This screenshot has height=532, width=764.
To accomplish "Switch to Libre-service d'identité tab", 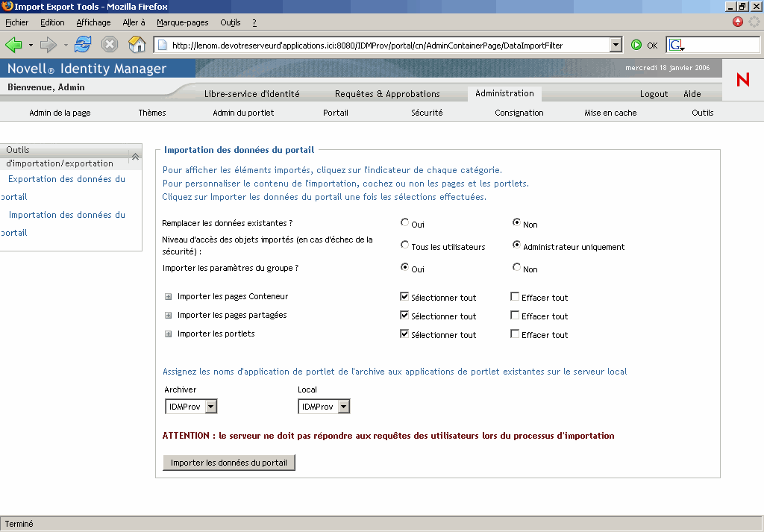I will 252,94.
